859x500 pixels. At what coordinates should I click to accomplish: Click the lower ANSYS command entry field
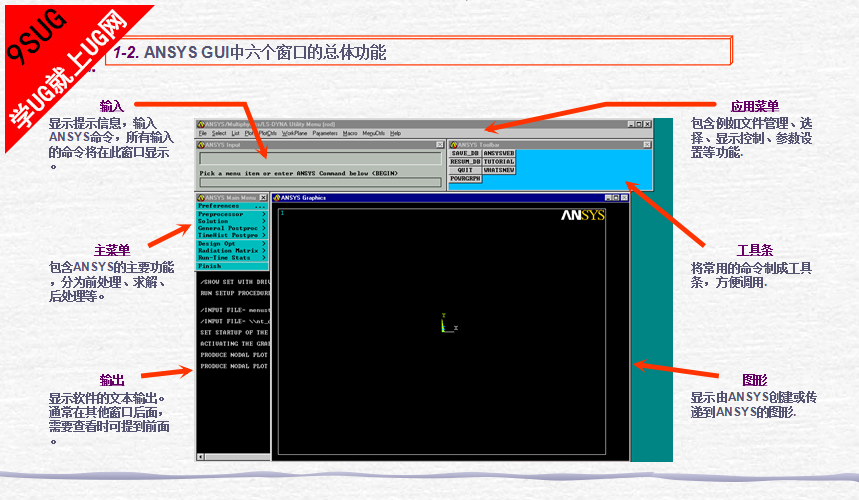click(320, 182)
